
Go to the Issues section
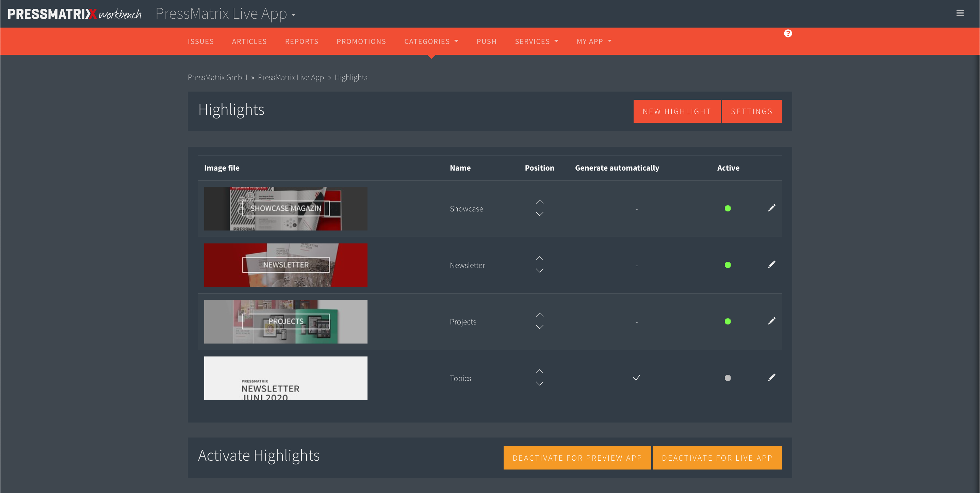click(x=200, y=41)
